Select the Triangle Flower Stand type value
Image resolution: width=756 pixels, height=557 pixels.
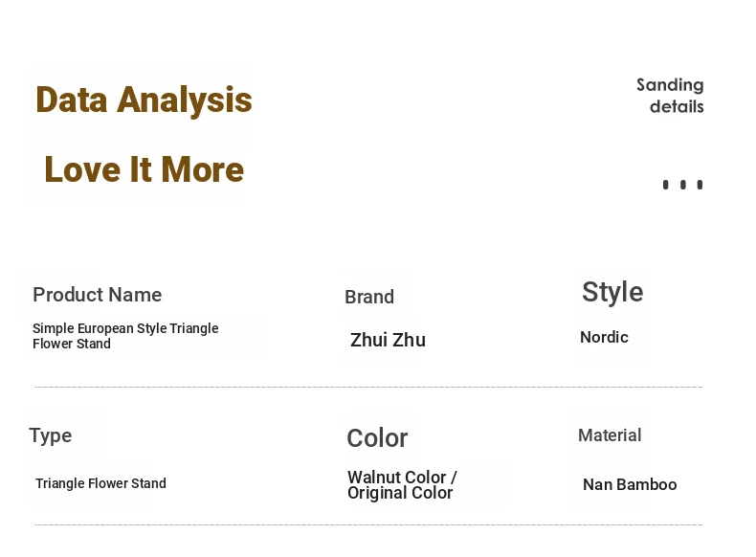click(100, 483)
